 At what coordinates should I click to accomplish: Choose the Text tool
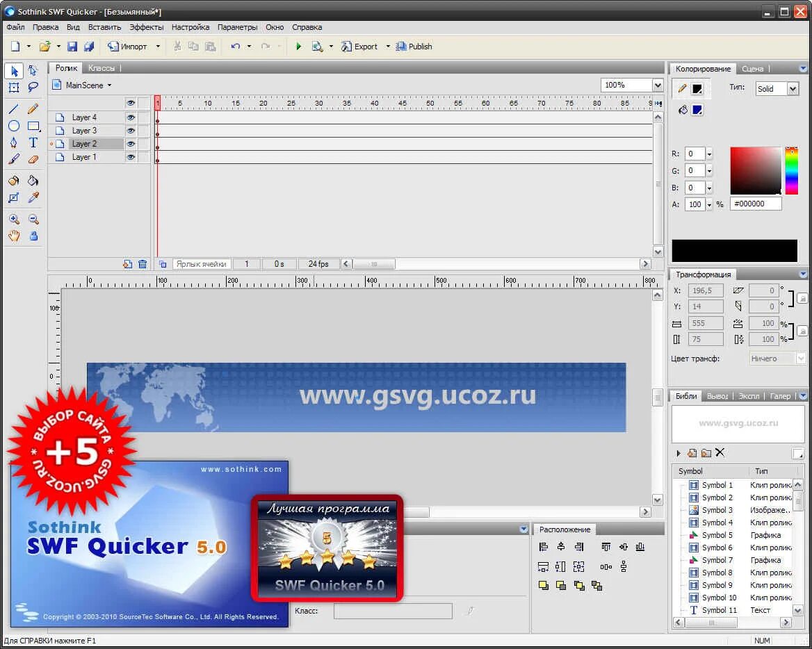(x=33, y=143)
